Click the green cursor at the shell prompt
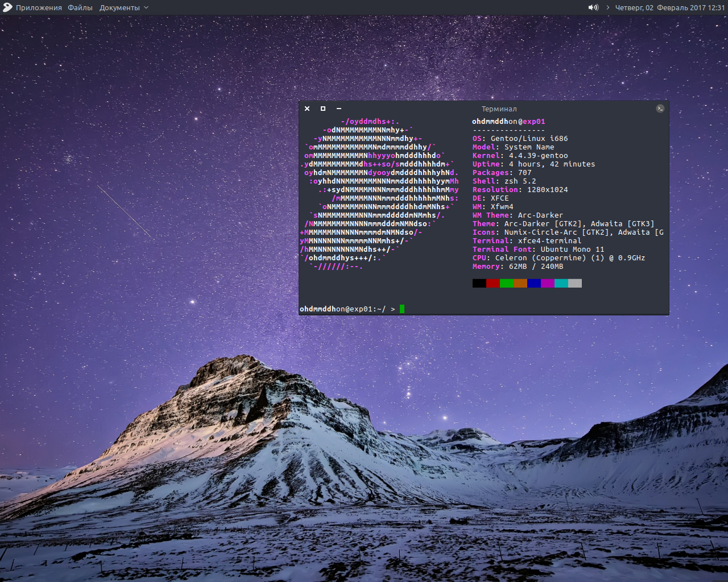Image resolution: width=728 pixels, height=582 pixels. (x=402, y=309)
